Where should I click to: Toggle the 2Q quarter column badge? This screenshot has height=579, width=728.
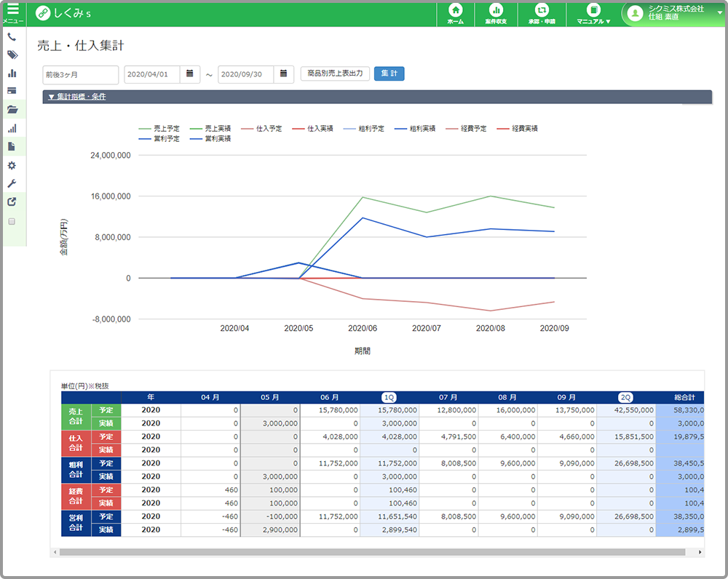(x=626, y=398)
